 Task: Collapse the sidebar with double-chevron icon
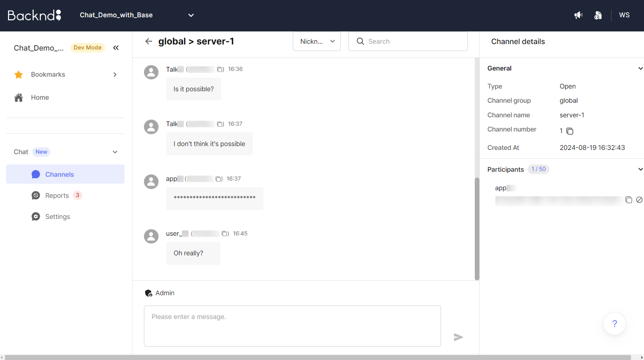coord(116,48)
